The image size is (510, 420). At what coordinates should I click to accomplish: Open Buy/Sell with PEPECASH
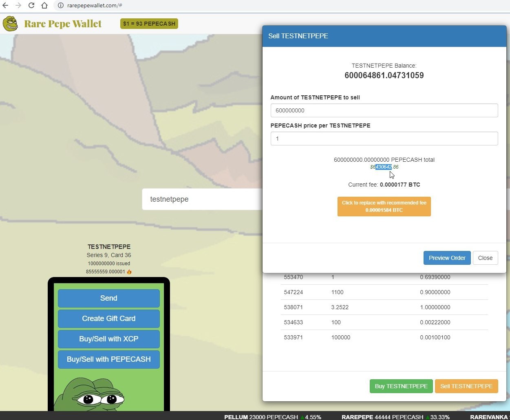click(x=109, y=359)
